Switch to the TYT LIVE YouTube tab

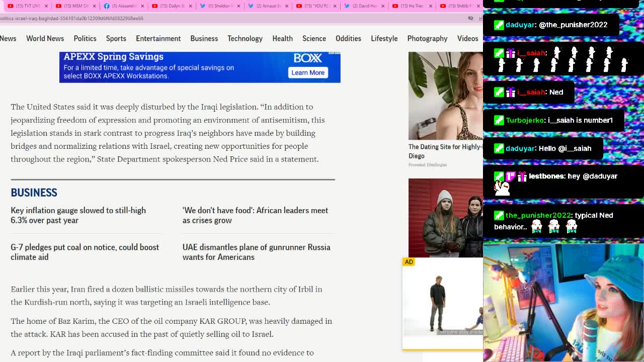pos(28,6)
